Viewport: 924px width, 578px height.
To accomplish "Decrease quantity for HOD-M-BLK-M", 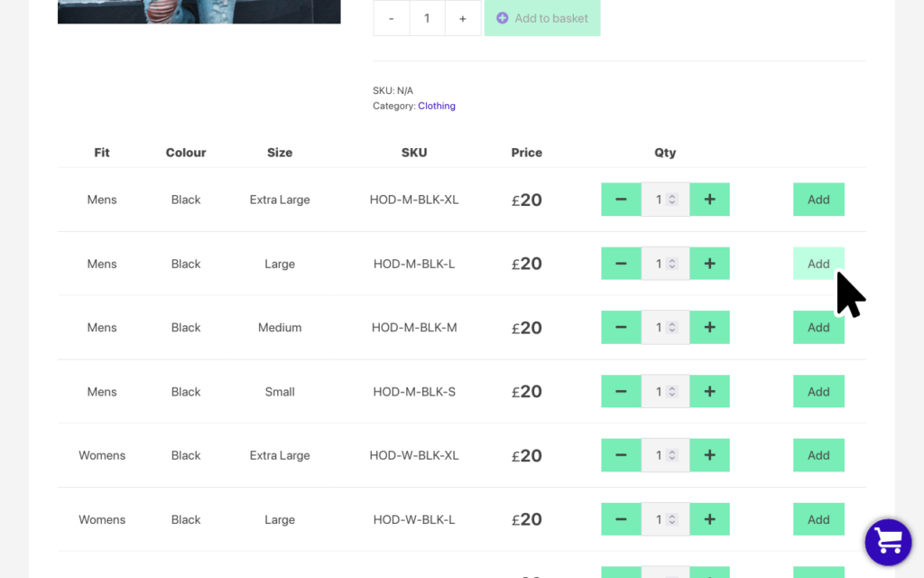I will tap(621, 327).
